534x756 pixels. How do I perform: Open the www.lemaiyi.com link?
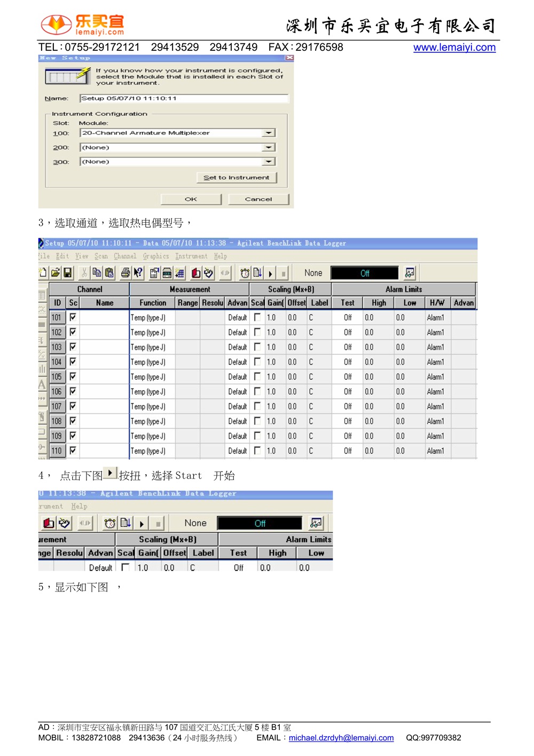[x=454, y=48]
